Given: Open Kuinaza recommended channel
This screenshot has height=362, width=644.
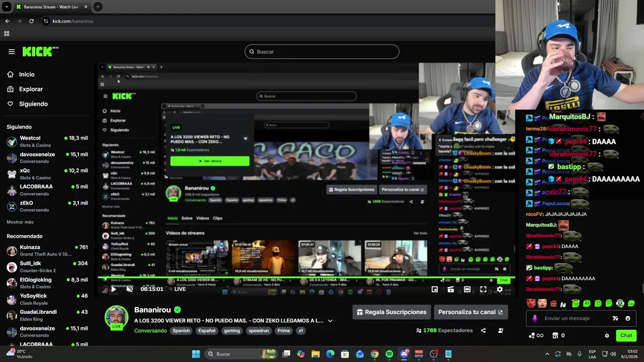Looking at the screenshot, I should pos(47,250).
